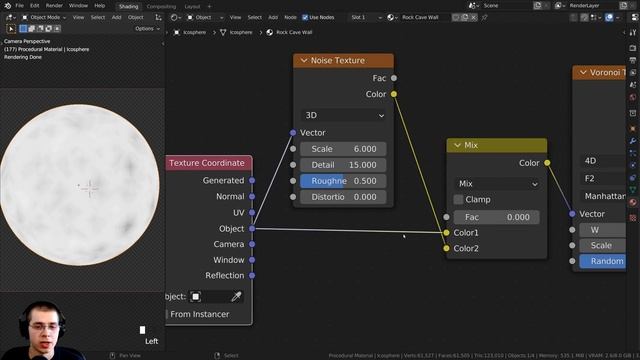Image resolution: width=640 pixels, height=360 pixels.
Task: Toggle From Instancer checkbox
Action: coord(167,314)
